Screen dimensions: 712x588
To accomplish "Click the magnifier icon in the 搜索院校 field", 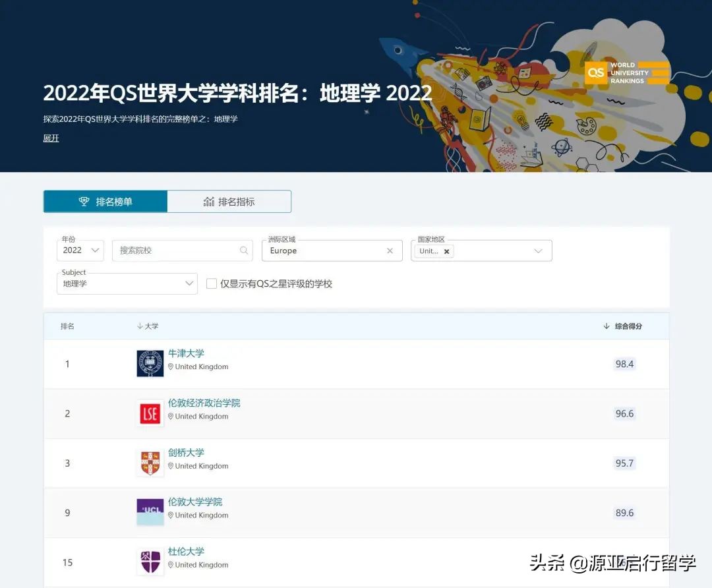I will 244,250.
